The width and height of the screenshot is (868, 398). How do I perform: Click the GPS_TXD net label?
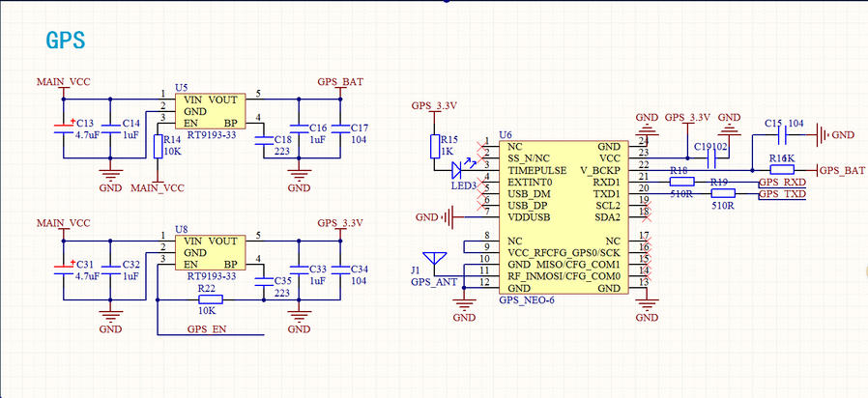(x=782, y=194)
